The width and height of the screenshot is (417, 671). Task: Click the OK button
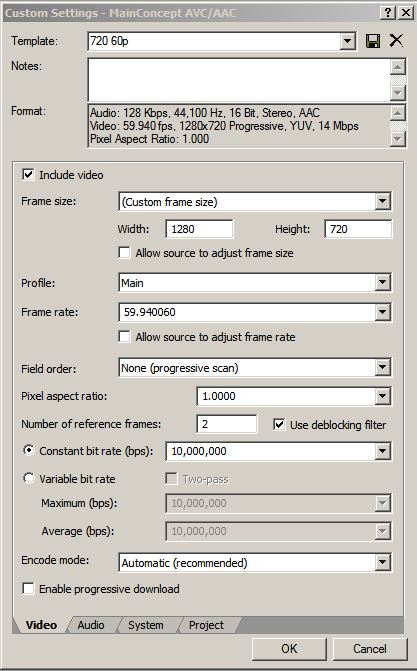(289, 649)
